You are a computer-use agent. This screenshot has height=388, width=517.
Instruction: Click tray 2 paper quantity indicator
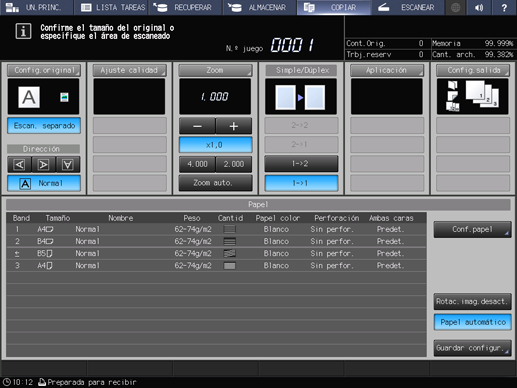229,241
